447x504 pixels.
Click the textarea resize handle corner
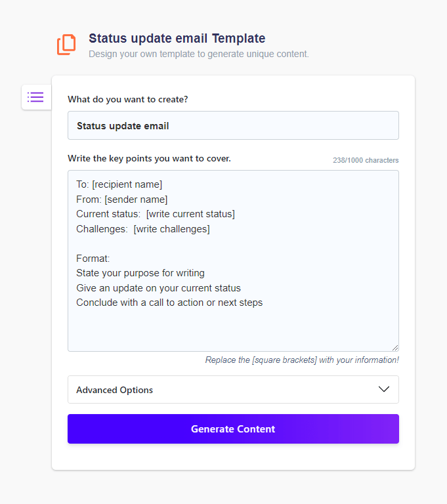coord(395,348)
